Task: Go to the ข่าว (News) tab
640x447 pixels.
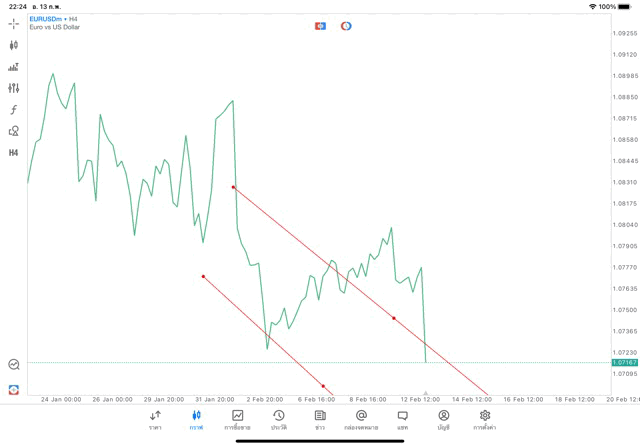Action: pyautogui.click(x=320, y=420)
